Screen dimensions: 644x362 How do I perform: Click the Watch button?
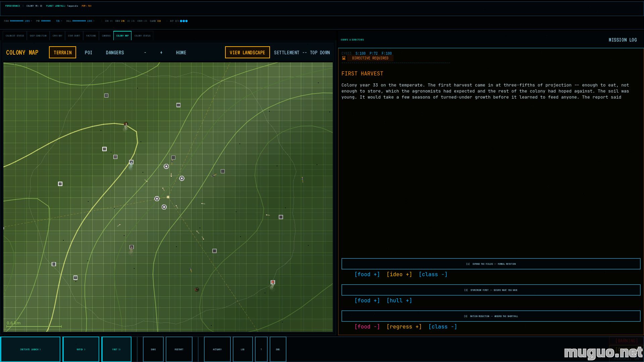pos(81,349)
